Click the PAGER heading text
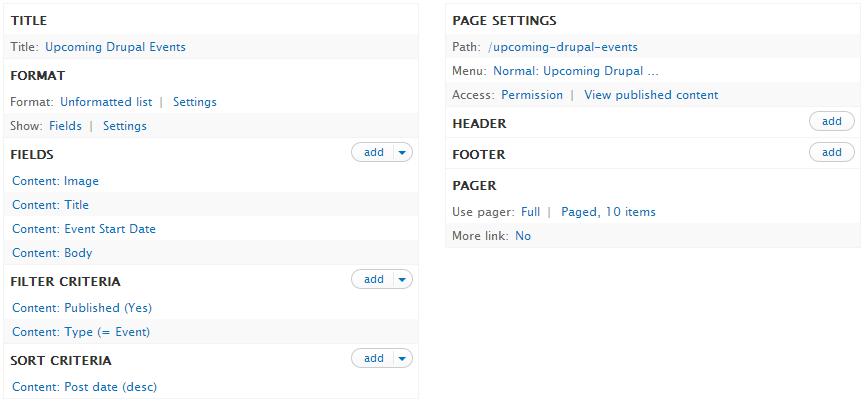This screenshot has width=867, height=403. click(x=474, y=186)
